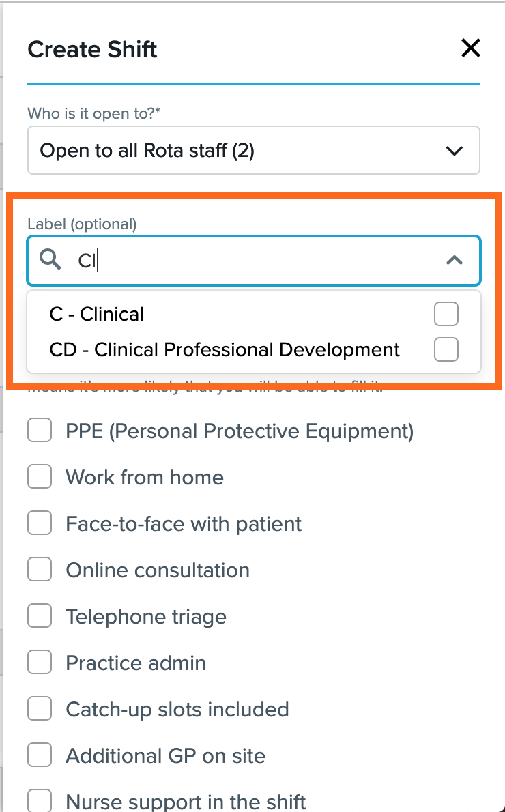Select the C - Clinical label option
The width and height of the screenshot is (505, 812).
click(97, 315)
